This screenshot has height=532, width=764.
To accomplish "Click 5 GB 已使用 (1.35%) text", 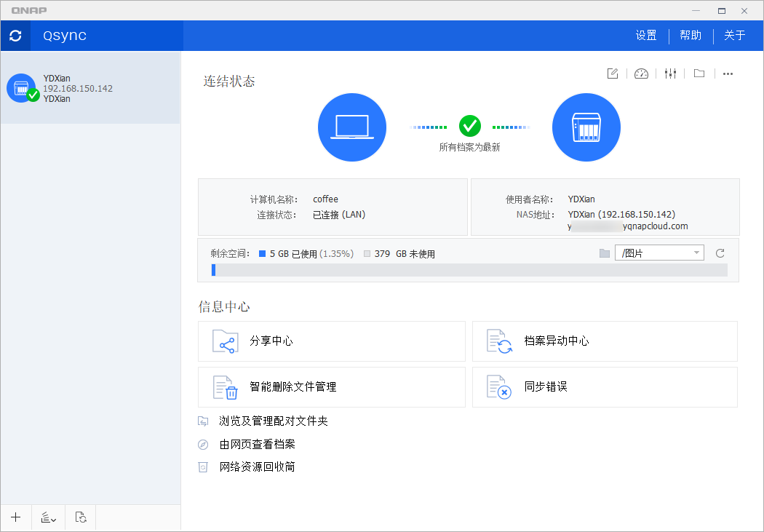I will [312, 254].
